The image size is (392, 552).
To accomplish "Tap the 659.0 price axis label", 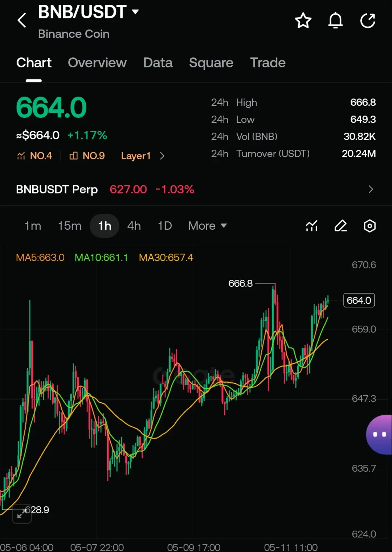I will pos(364,329).
